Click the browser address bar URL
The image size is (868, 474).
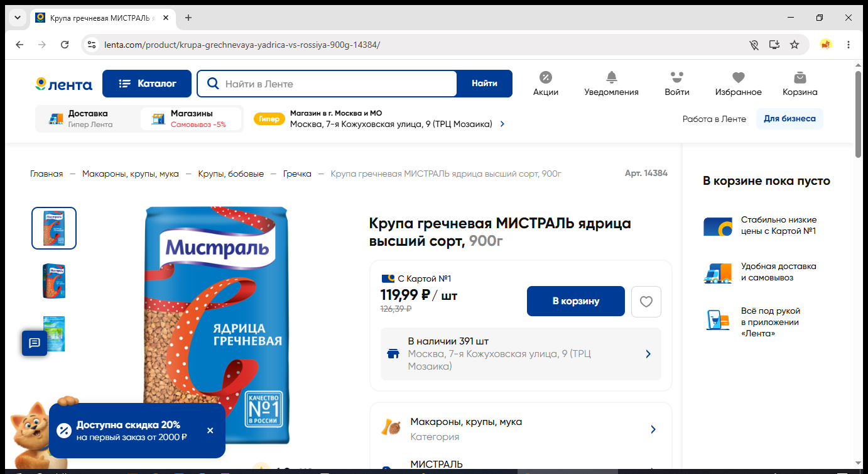pos(242,45)
